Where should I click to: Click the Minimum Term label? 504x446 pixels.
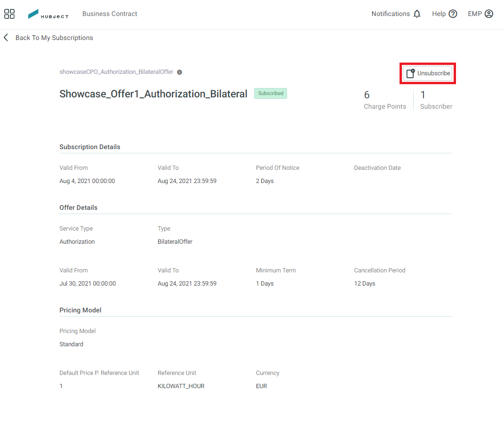pos(276,270)
